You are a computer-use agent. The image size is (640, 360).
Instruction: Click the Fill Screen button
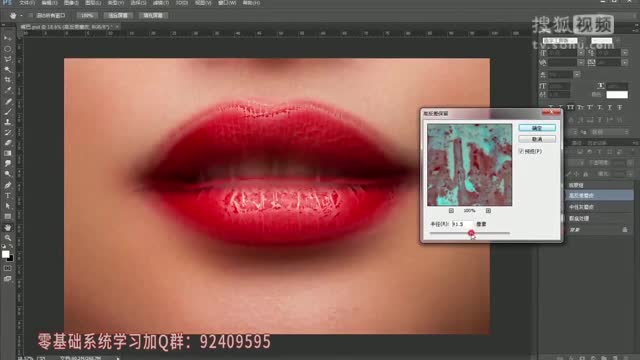153,16
